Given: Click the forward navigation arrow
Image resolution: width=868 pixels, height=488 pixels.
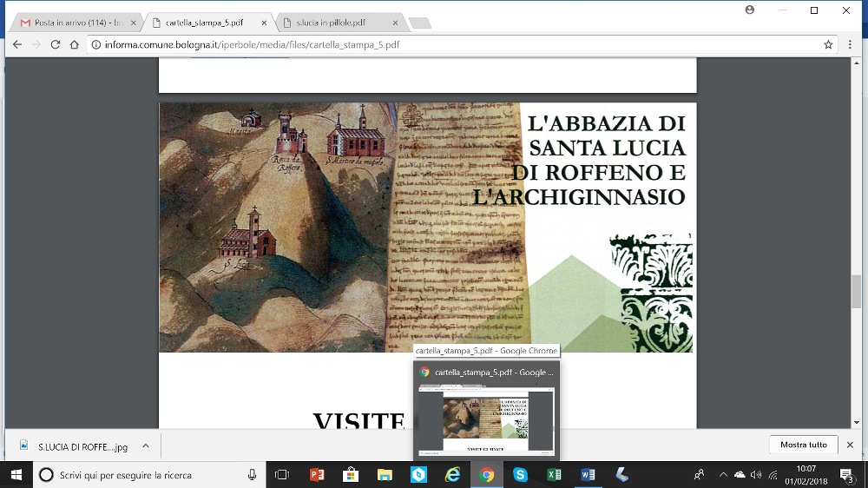Looking at the screenshot, I should [36, 45].
